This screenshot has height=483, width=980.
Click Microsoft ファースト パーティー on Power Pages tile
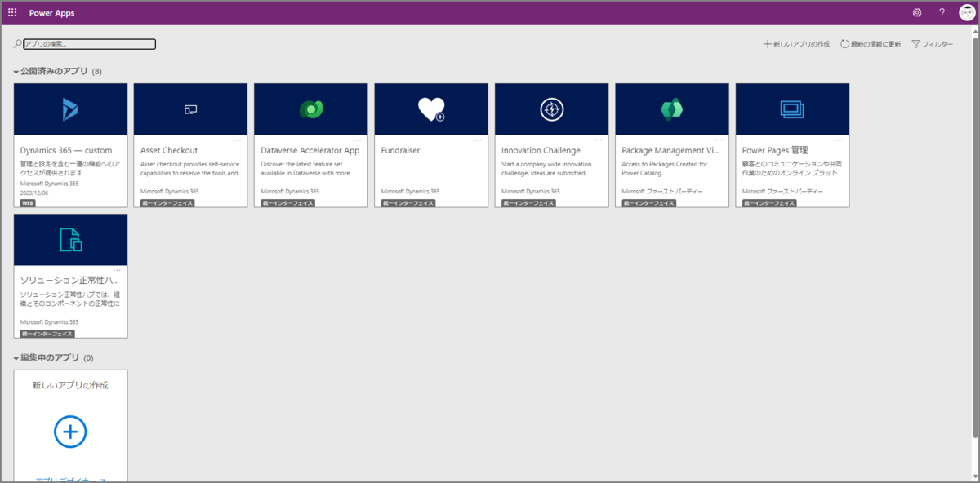(783, 192)
